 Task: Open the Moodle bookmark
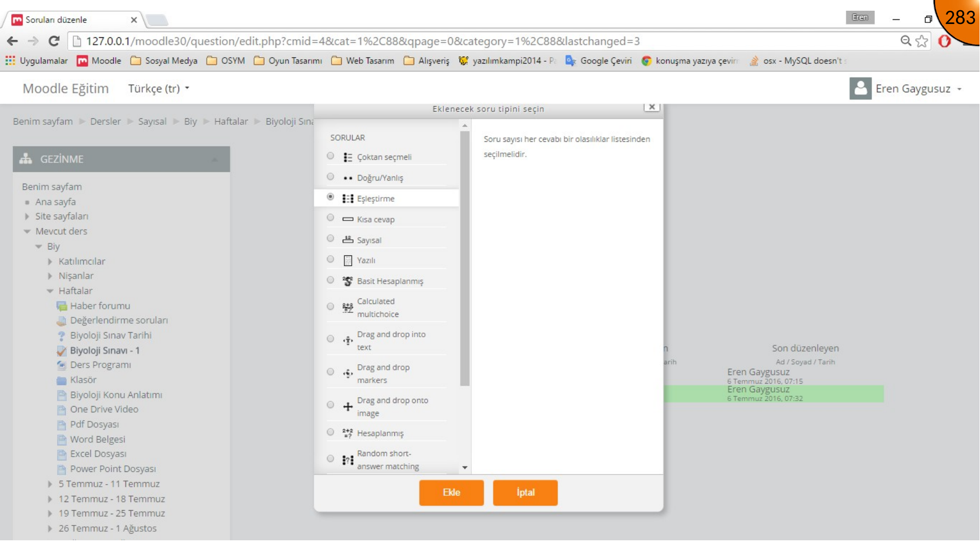(x=99, y=61)
